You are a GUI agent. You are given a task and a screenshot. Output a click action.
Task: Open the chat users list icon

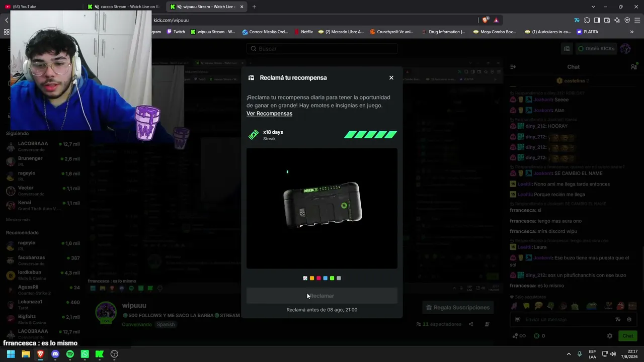pos(634,67)
